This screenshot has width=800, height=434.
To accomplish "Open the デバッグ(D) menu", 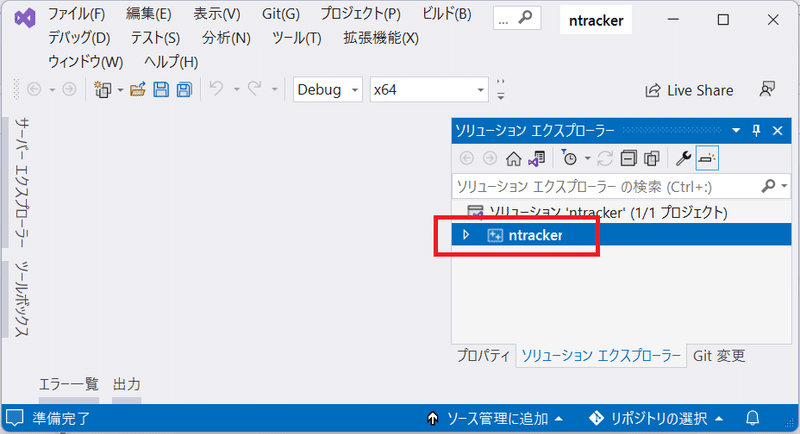I will [79, 38].
